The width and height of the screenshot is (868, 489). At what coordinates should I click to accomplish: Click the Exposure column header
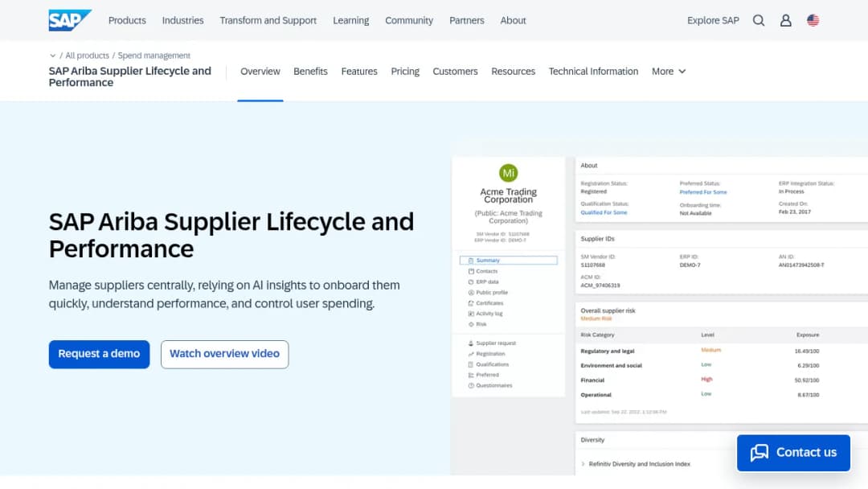click(808, 335)
